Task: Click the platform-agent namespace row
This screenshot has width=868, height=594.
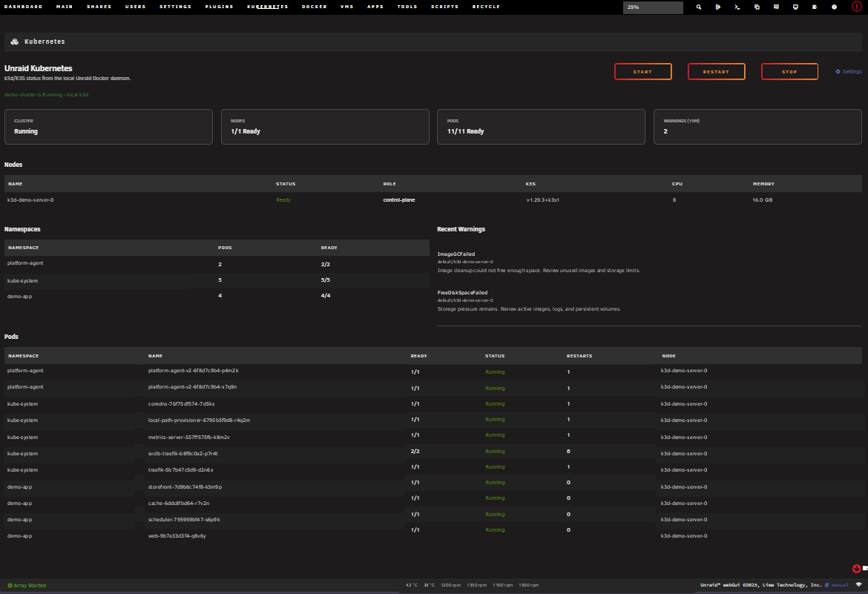Action: (217, 263)
